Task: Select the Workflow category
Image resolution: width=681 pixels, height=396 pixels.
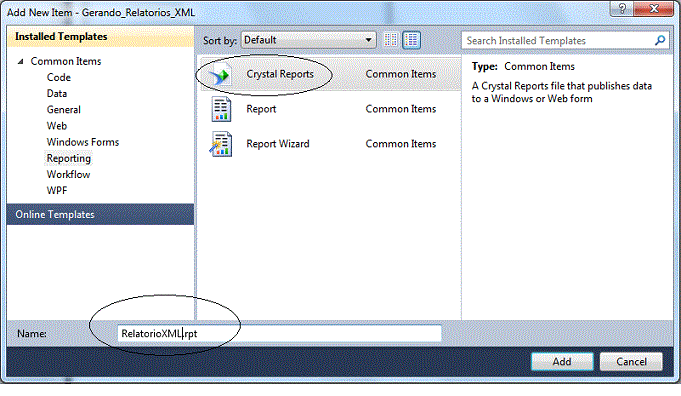Action: [69, 175]
